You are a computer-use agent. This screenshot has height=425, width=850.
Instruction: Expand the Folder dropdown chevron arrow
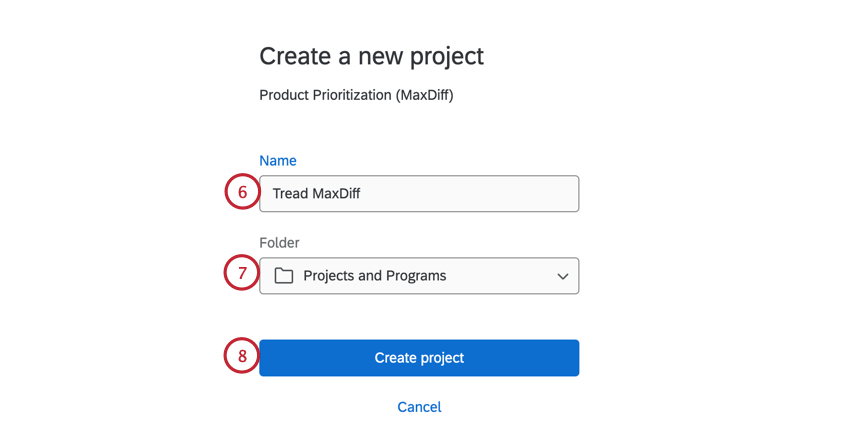(x=563, y=276)
